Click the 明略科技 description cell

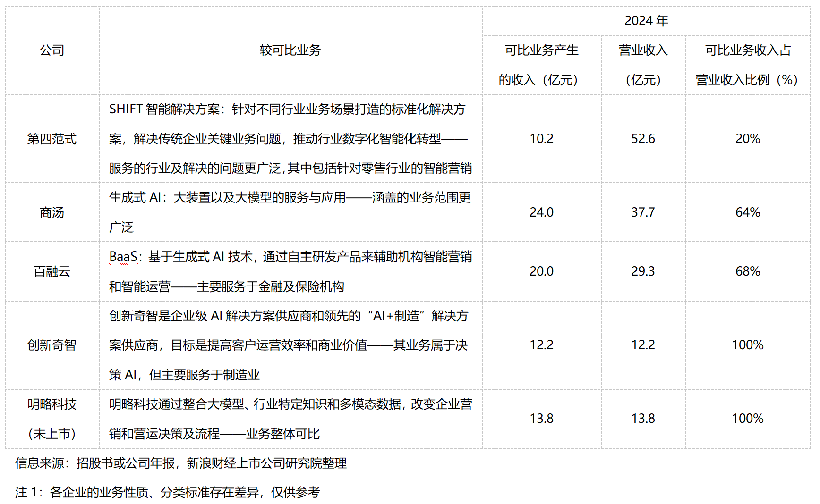coord(290,419)
